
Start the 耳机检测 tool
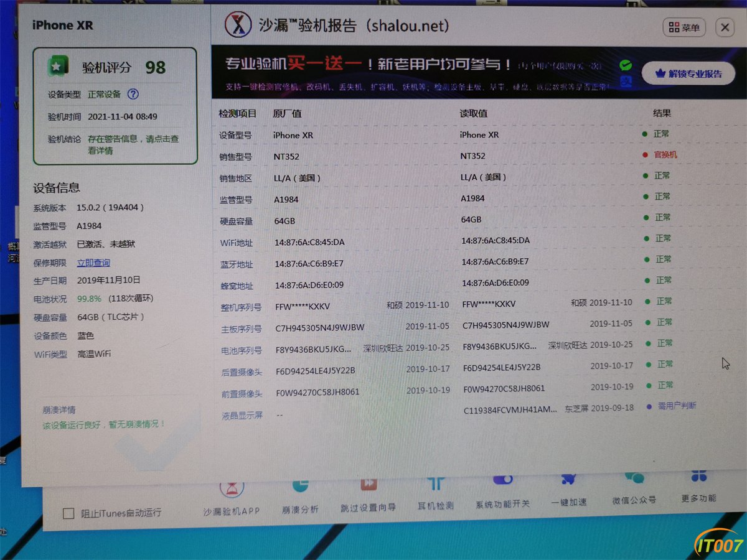click(x=436, y=494)
